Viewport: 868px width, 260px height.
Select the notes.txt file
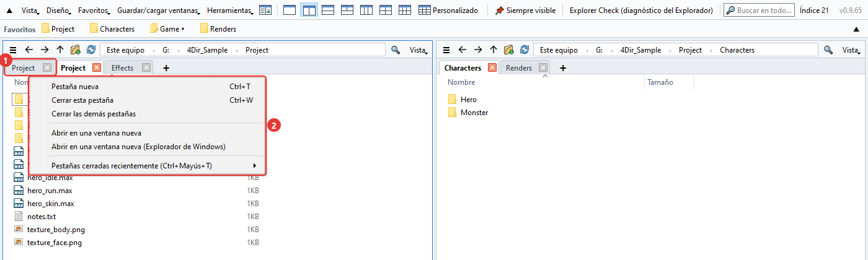point(42,217)
